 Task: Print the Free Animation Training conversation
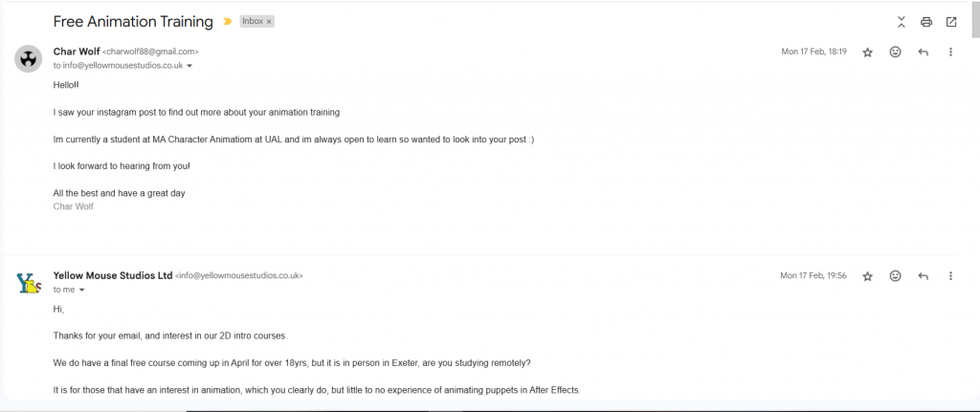(926, 22)
